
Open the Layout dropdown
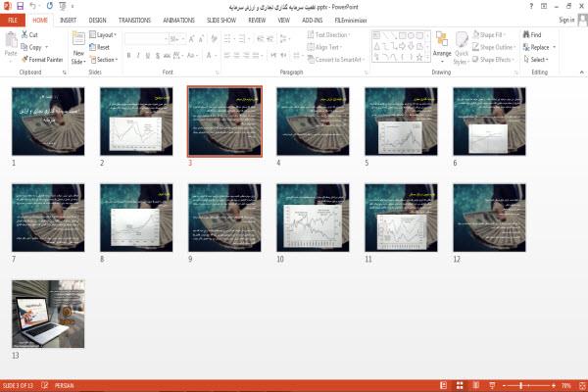coord(103,34)
